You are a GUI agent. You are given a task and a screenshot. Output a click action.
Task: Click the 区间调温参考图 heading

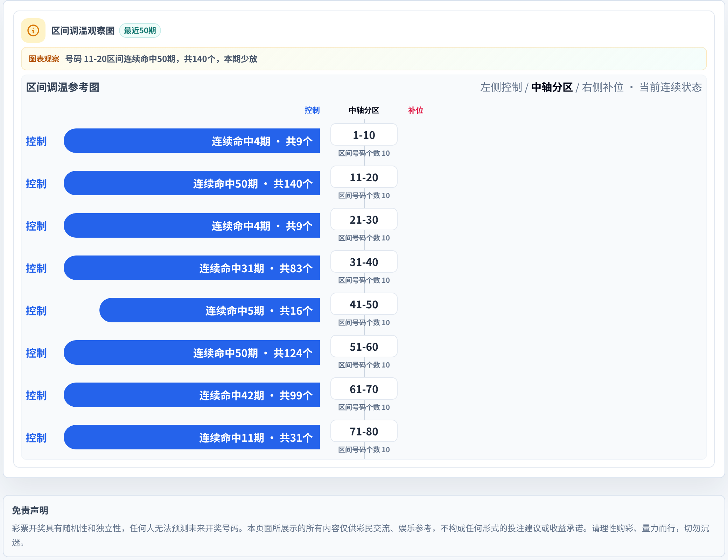(63, 87)
